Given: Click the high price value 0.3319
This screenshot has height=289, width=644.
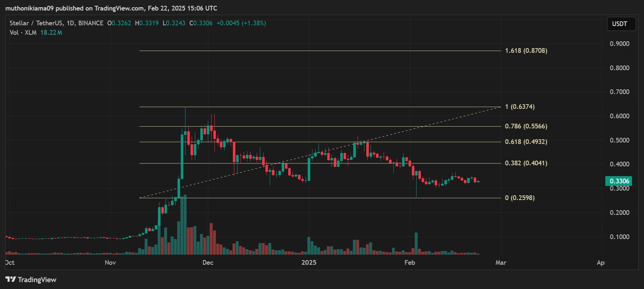Looking at the screenshot, I should [x=149, y=23].
